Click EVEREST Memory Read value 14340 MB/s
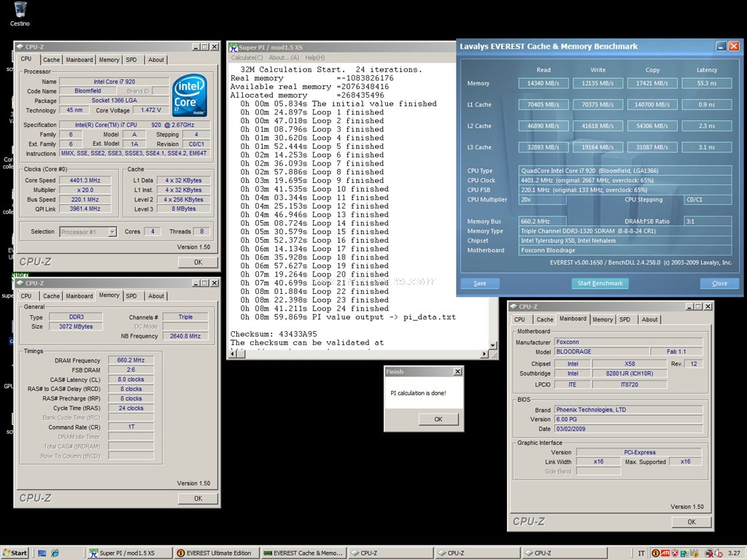747x560 pixels. (543, 83)
